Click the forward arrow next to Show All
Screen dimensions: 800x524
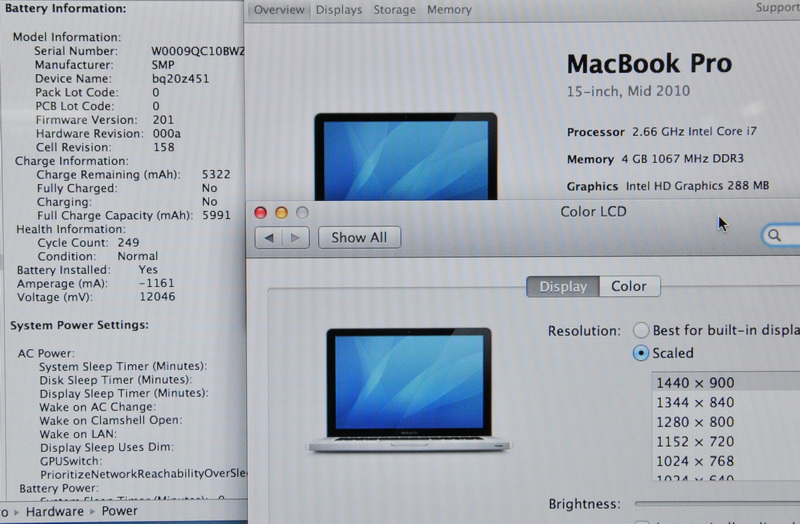point(294,238)
